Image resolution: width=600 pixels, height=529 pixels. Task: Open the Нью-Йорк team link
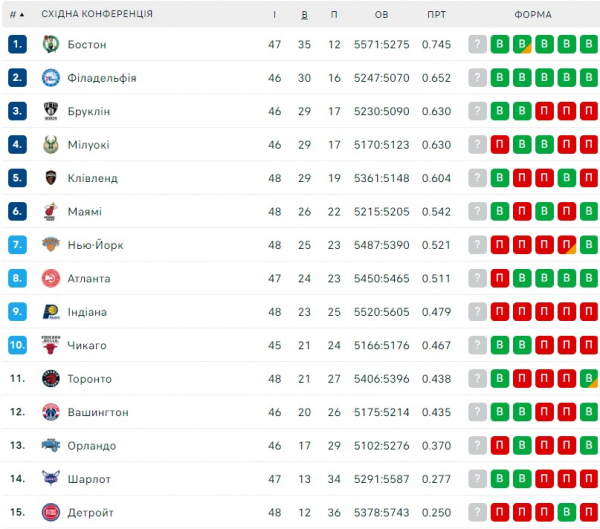pos(96,245)
